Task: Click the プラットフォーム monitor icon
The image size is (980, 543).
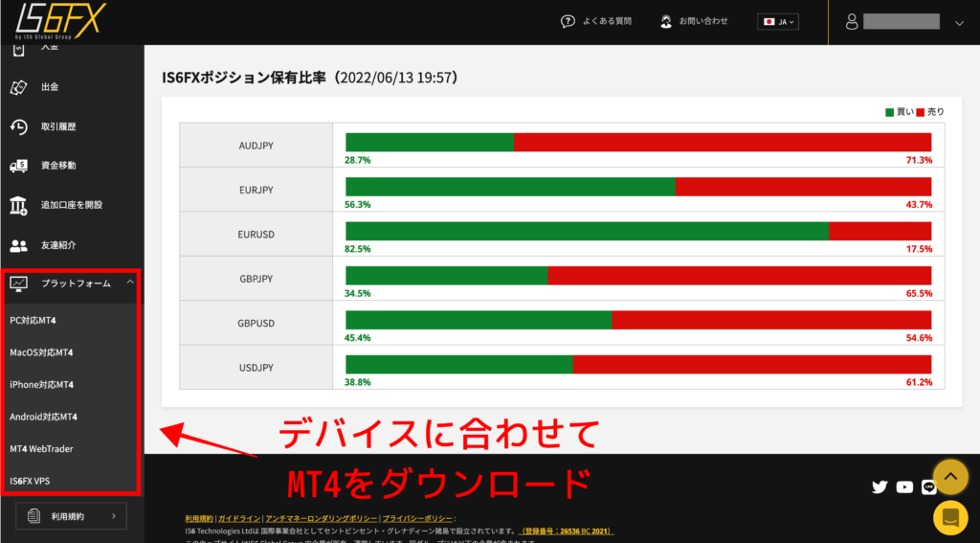Action: pos(19,284)
